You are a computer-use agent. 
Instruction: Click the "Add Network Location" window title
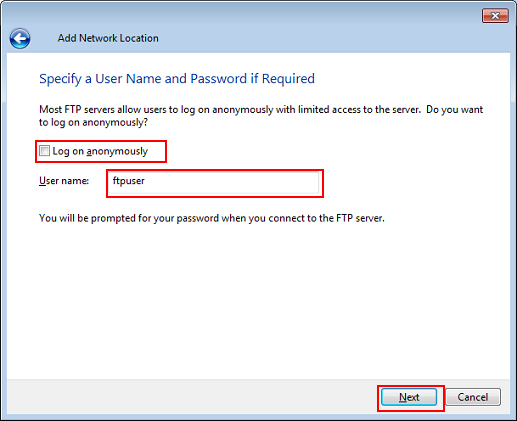pos(108,38)
